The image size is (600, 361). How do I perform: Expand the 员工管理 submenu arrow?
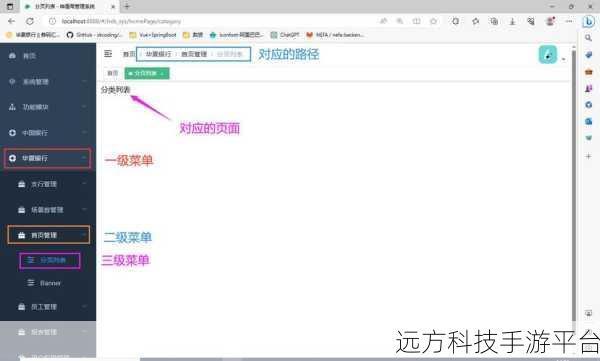coord(84,306)
